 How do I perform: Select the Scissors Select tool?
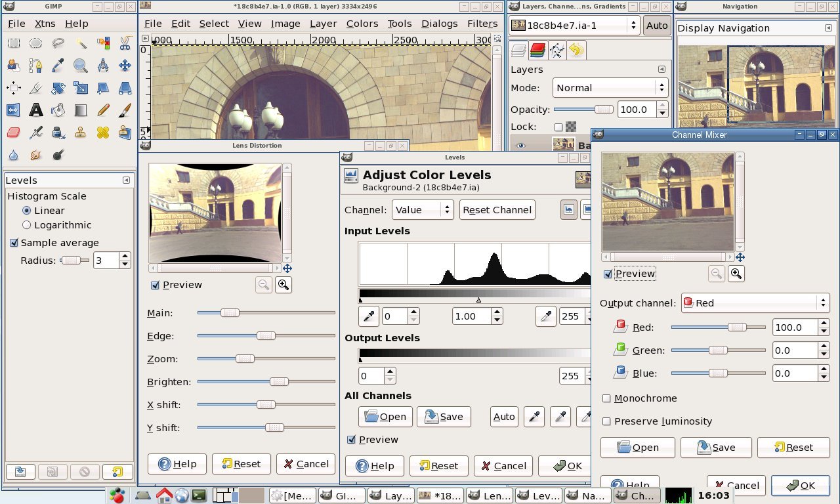click(125, 43)
